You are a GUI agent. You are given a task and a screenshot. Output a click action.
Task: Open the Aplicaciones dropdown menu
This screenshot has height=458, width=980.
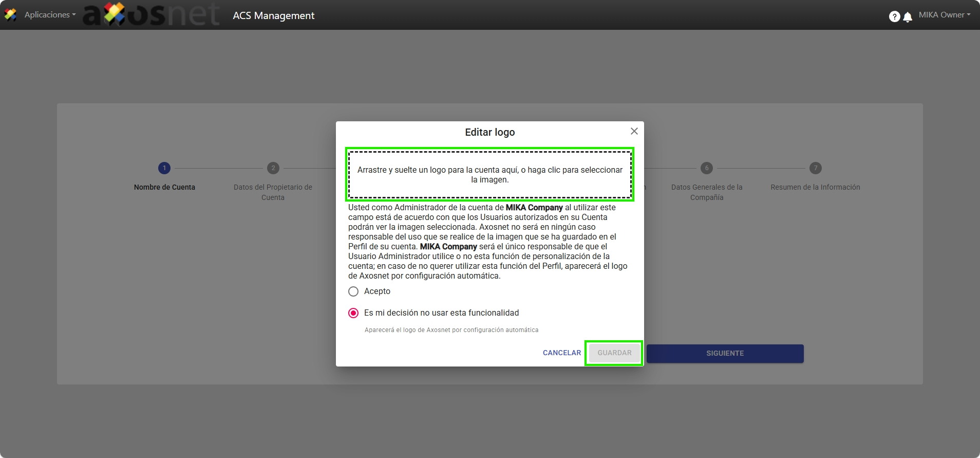pyautogui.click(x=50, y=15)
